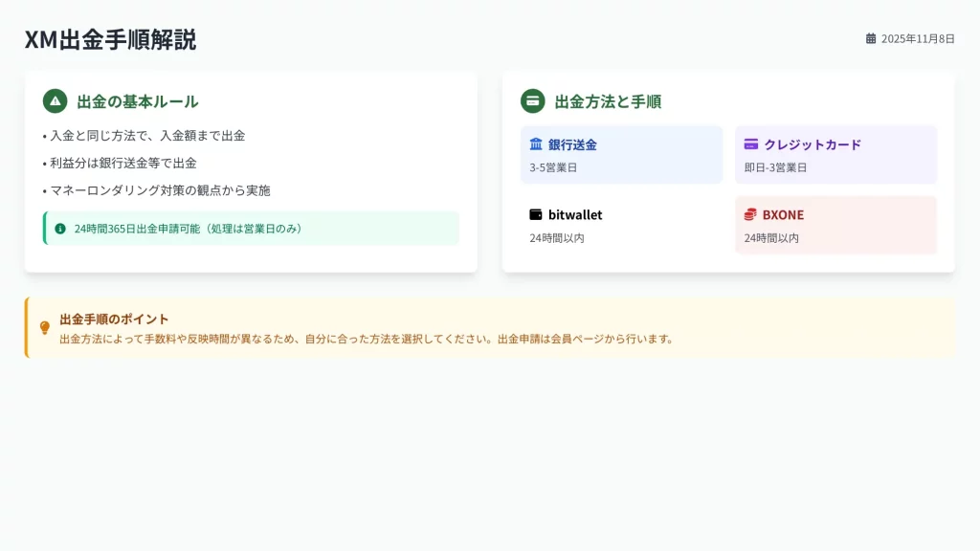Screen dimensions: 980x551
Task: Click the 出金手順のポイント banner heading
Action: click(114, 320)
